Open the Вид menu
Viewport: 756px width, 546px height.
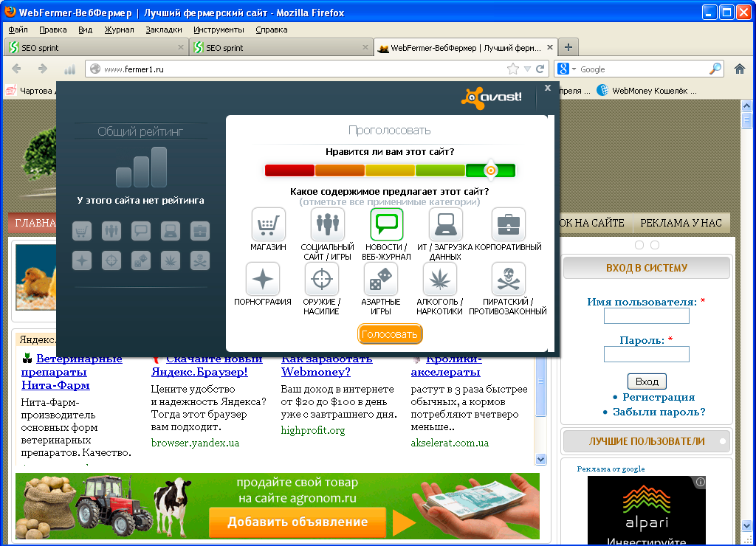[x=86, y=30]
